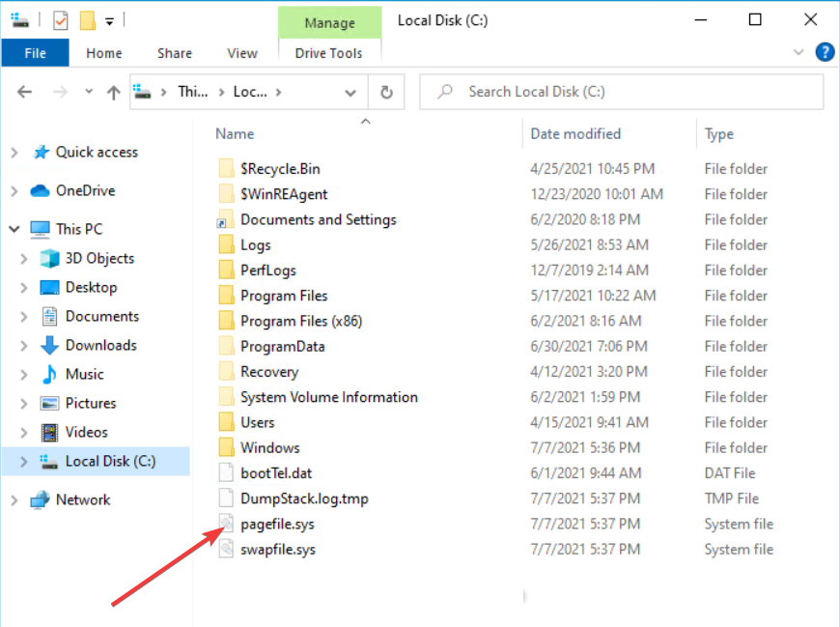Expand the Local Disk (C:) tree node
This screenshot has width=840, height=627.
pos(23,462)
